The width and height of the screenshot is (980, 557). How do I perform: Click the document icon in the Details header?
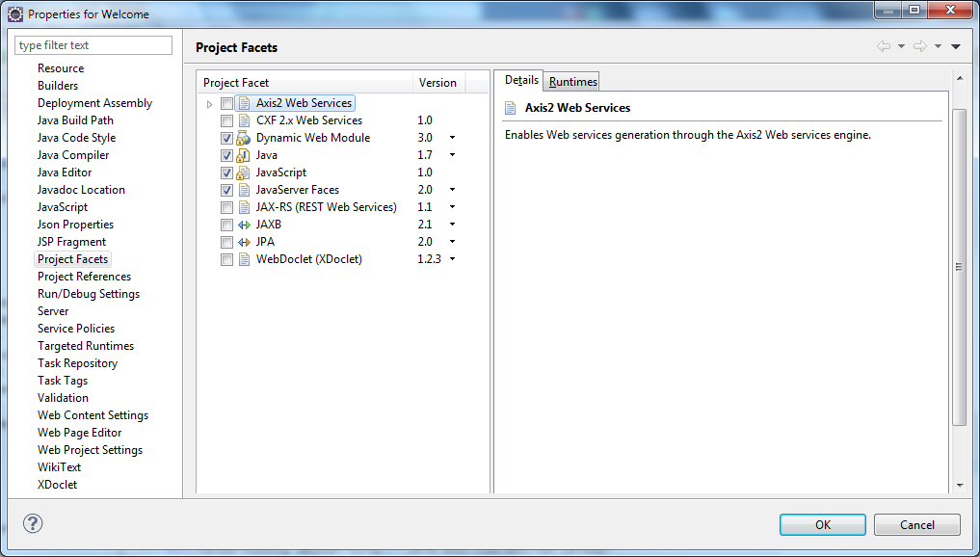click(511, 108)
